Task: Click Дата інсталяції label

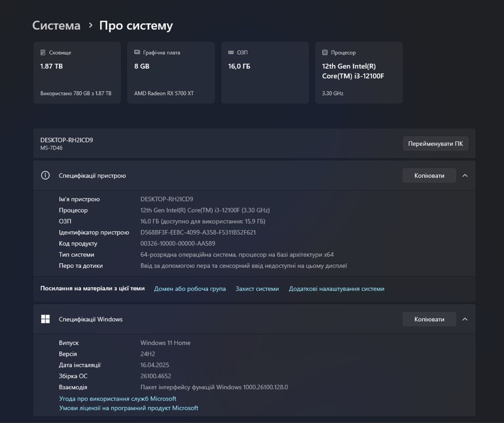Action: [80, 365]
